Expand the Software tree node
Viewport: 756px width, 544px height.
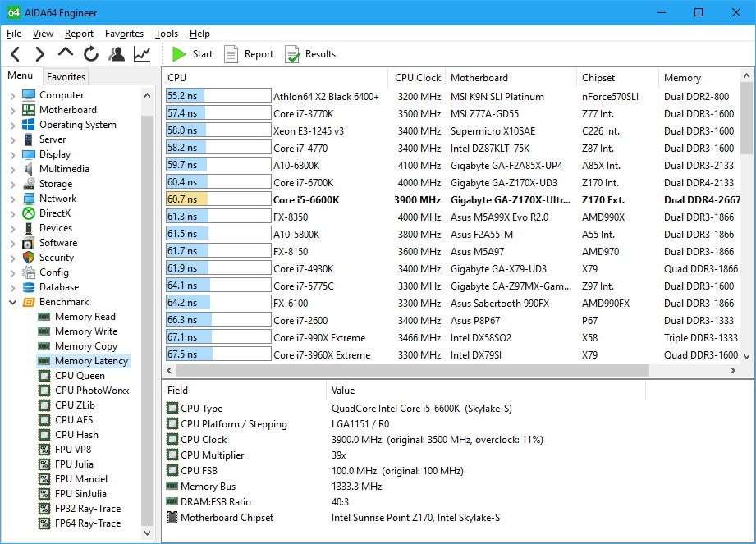pyautogui.click(x=12, y=244)
